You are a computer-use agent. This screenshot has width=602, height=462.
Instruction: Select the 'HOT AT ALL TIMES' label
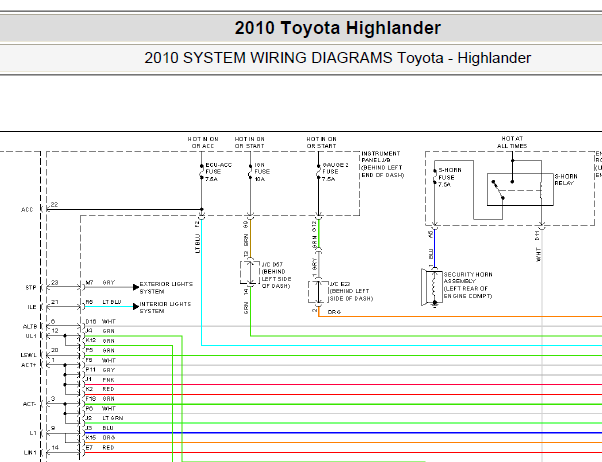512,142
